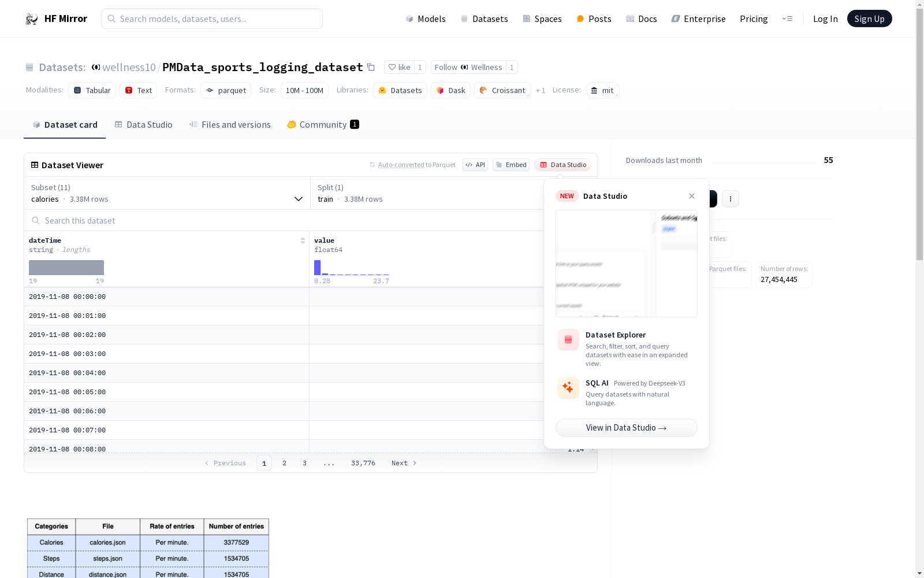Open the Pricing page
The image size is (924, 578).
pos(754,19)
